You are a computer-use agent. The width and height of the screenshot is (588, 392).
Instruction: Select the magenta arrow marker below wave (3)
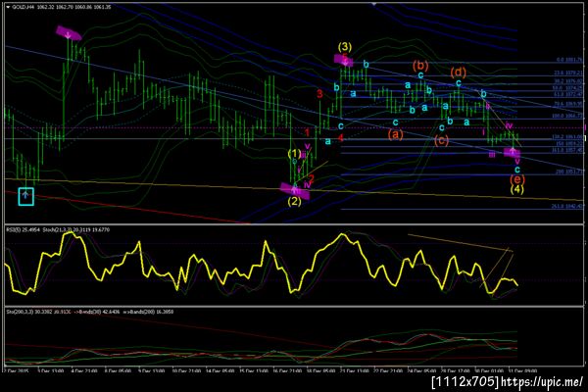point(344,60)
